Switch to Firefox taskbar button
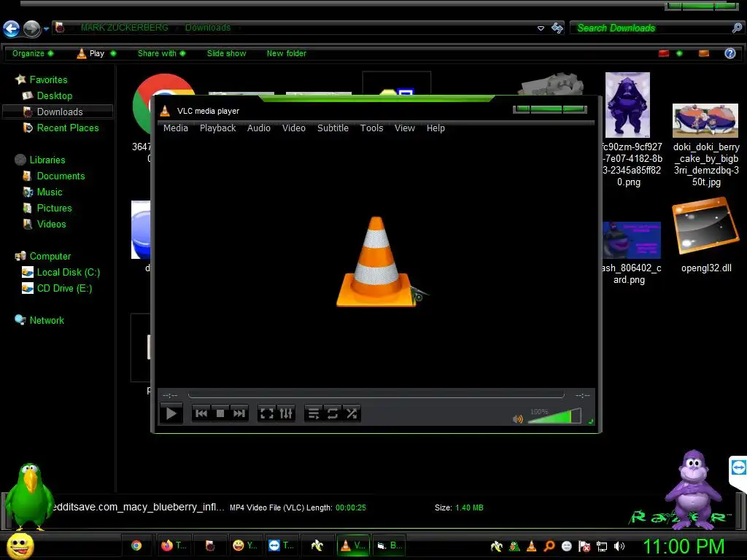This screenshot has height=560, width=747. pos(174,545)
